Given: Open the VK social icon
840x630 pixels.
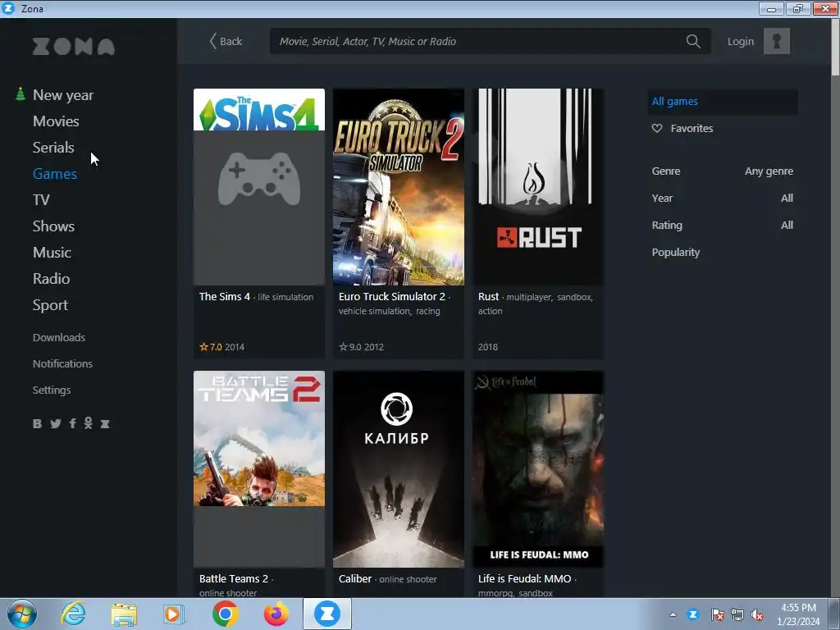Looking at the screenshot, I should (37, 424).
